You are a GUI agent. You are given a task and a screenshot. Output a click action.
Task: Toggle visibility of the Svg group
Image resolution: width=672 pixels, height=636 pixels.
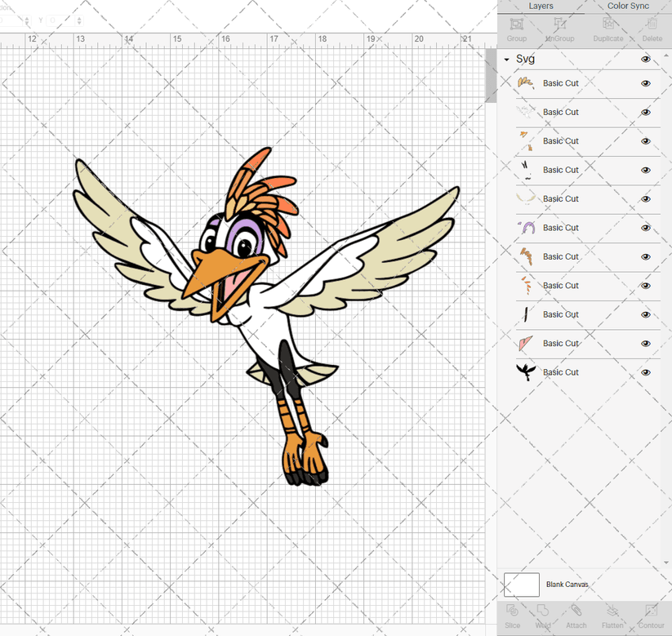point(645,59)
